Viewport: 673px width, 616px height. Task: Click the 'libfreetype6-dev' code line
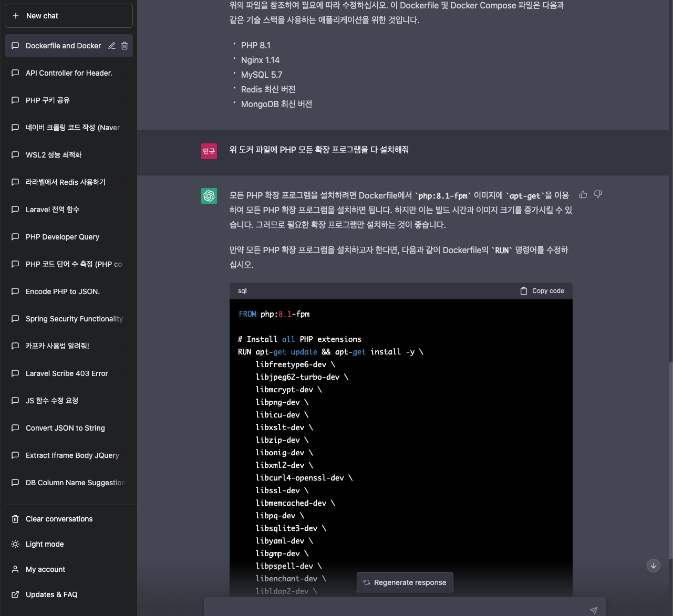(x=295, y=364)
